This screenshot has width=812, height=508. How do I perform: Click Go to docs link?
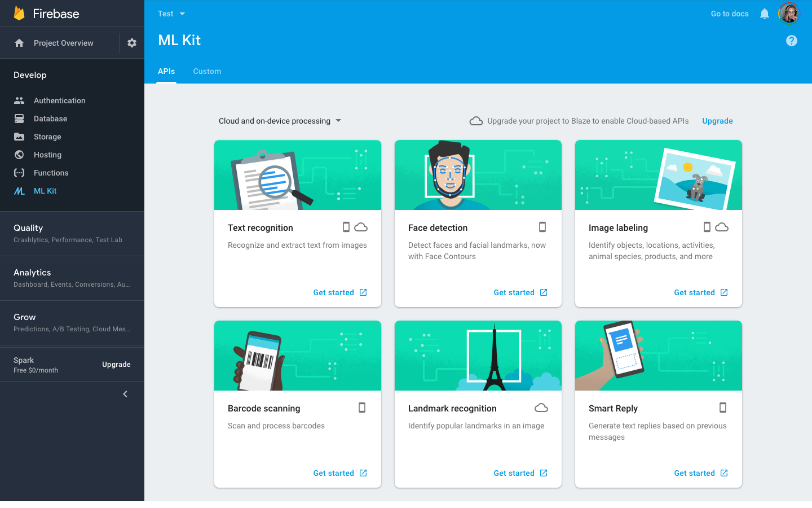click(730, 14)
